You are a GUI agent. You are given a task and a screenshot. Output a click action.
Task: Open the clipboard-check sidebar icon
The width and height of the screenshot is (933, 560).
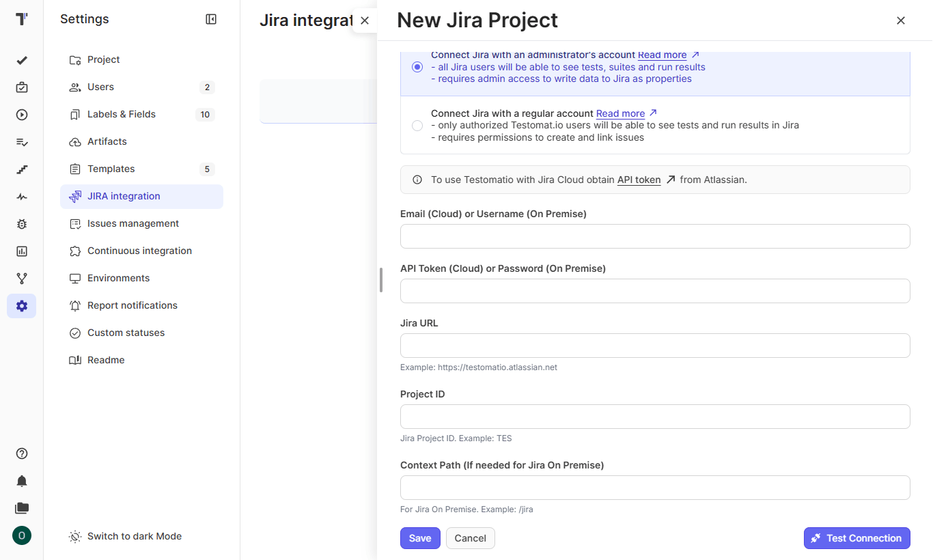click(22, 87)
